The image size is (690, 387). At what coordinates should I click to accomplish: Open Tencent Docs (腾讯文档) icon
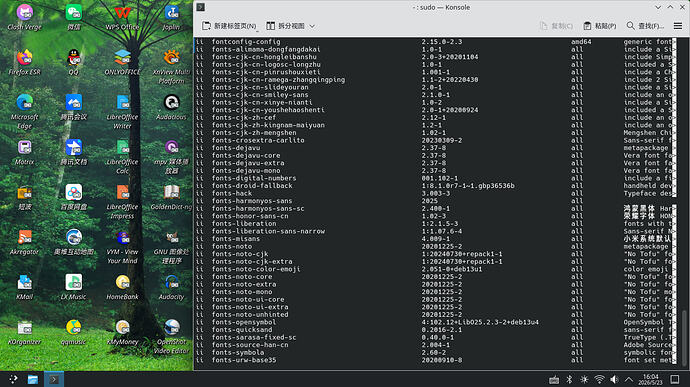click(73, 147)
